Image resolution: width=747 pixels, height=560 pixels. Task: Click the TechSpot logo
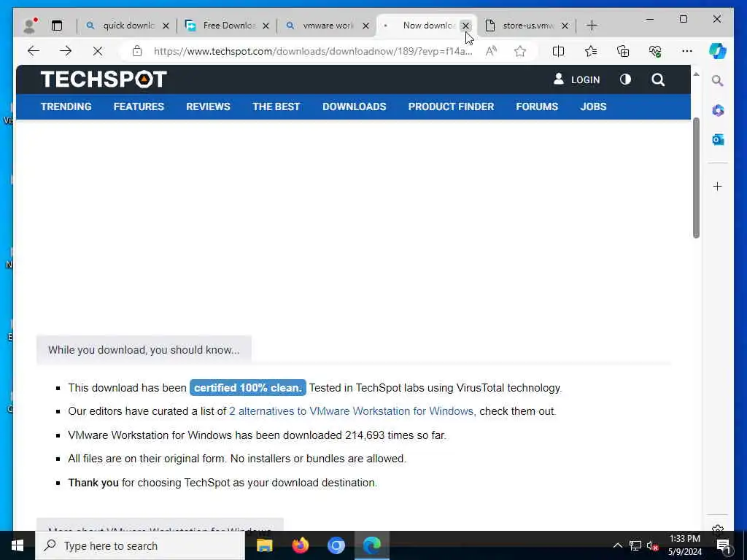pos(104,79)
